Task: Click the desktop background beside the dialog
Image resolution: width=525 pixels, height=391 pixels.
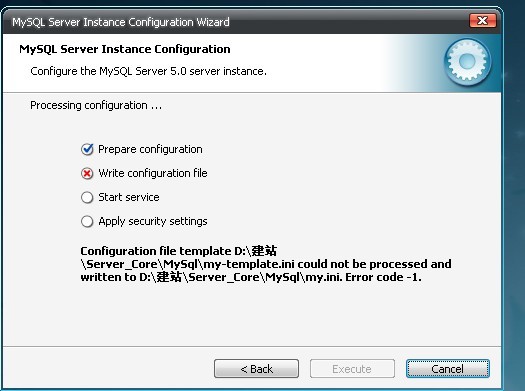Action: click(x=515, y=201)
